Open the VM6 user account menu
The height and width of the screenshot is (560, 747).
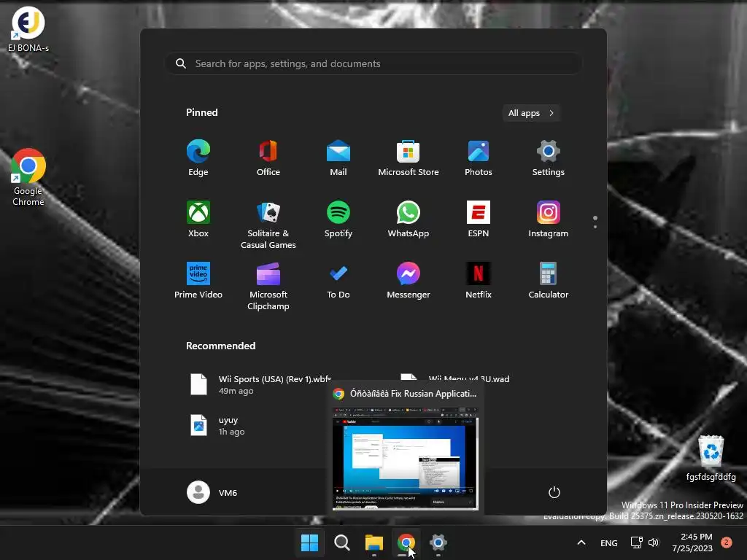[212, 492]
